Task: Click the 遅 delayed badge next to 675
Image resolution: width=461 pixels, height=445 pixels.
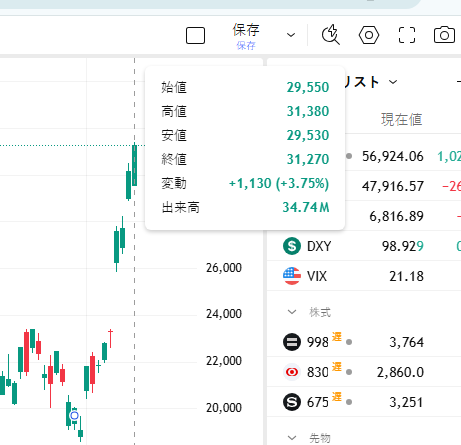Action: [x=337, y=397]
